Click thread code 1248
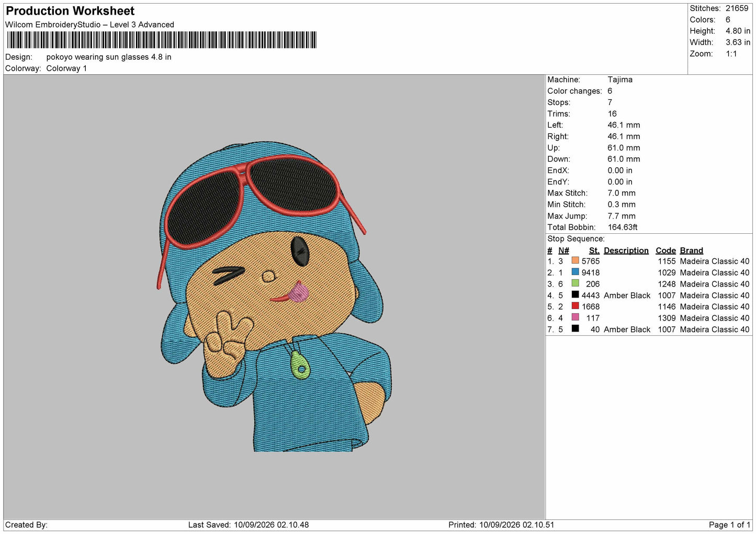Screen dimensions: 756x534 (x=667, y=285)
